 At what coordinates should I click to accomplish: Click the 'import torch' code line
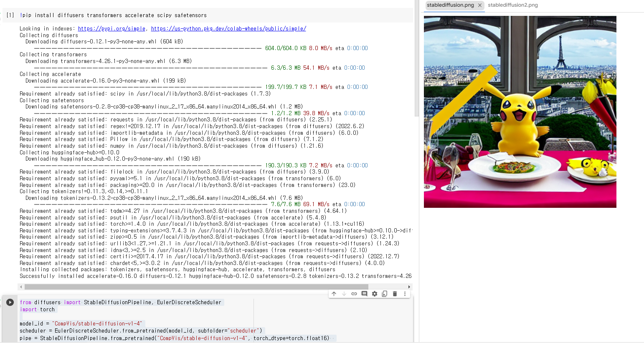(x=37, y=309)
